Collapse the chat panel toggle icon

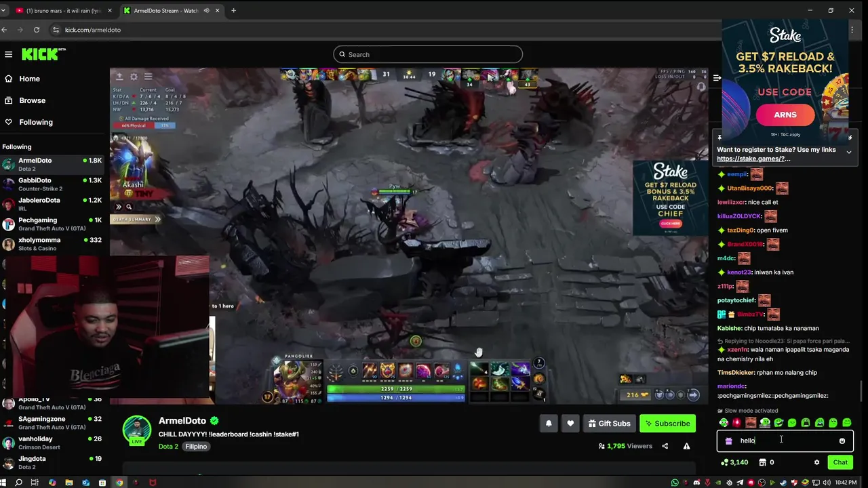click(x=717, y=78)
